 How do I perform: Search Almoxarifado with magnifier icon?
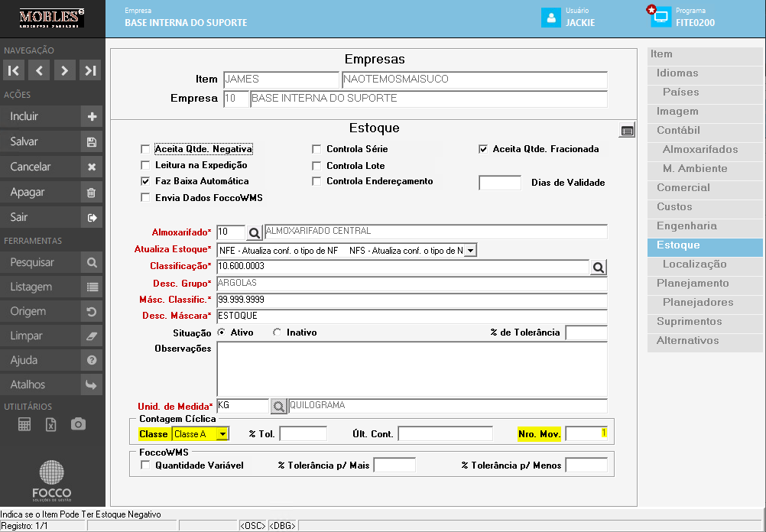click(x=254, y=232)
